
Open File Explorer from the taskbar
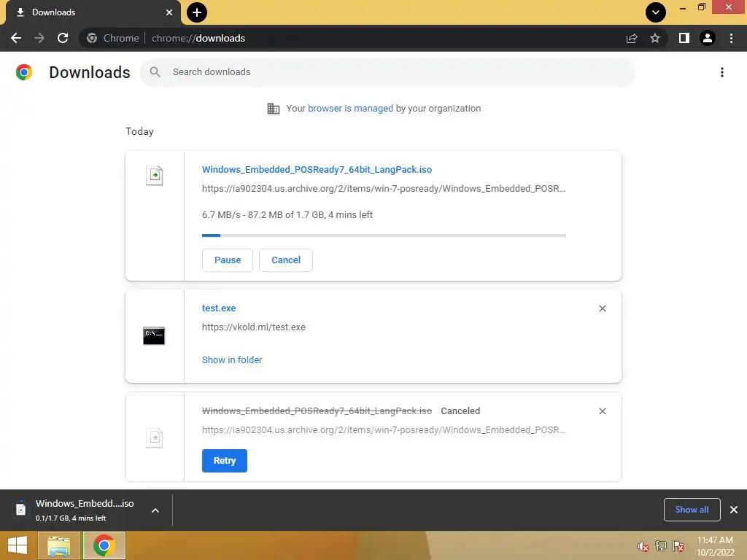point(58,545)
